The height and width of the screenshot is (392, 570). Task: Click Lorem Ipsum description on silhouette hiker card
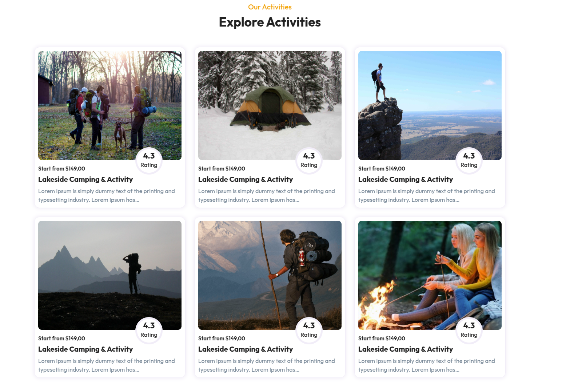107,365
